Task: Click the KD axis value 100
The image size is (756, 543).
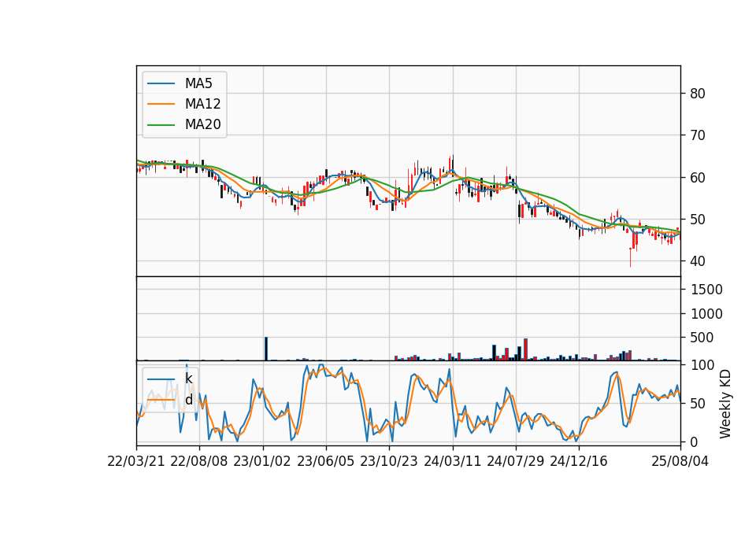Action: click(702, 365)
